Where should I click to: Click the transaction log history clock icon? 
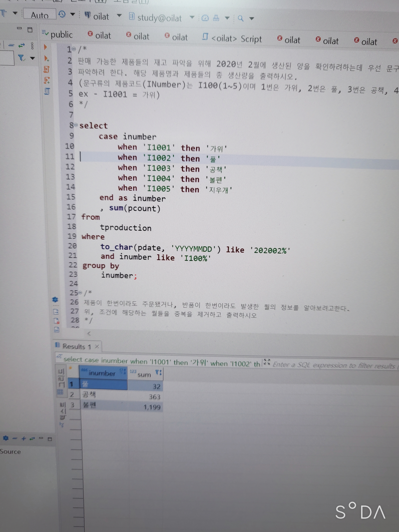(62, 14)
